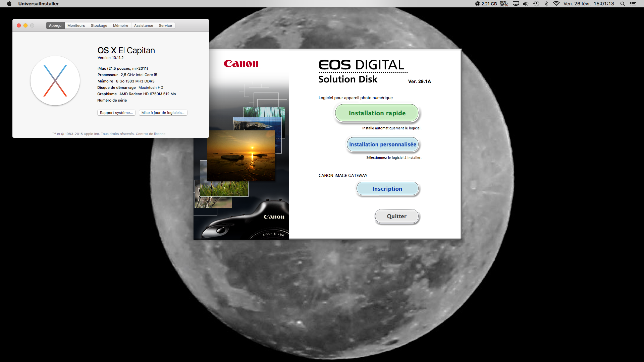The width and height of the screenshot is (644, 362).
Task: Click the Mémoire 8 Go 1333 MHz DDR3 line
Action: [x=126, y=81]
